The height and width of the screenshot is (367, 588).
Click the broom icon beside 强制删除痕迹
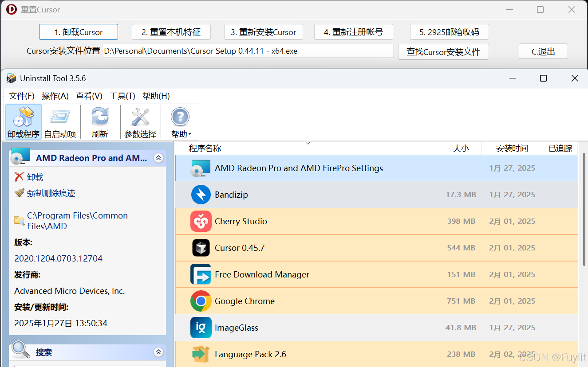(19, 193)
